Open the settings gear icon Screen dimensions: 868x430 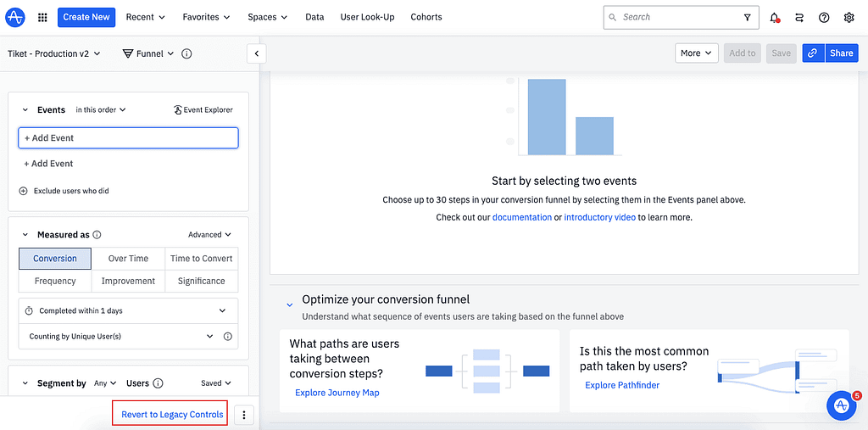[x=849, y=18]
